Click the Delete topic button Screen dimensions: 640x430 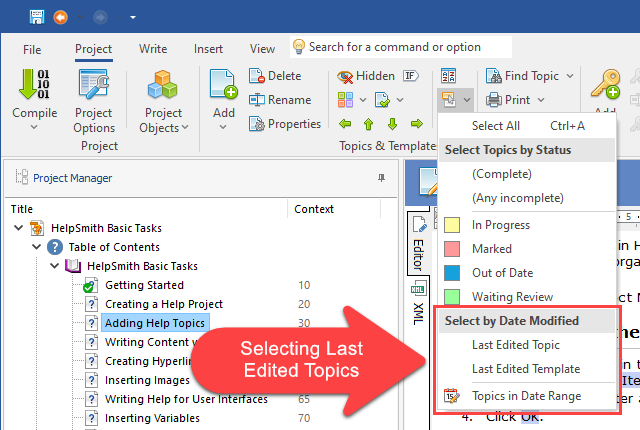pyautogui.click(x=276, y=76)
